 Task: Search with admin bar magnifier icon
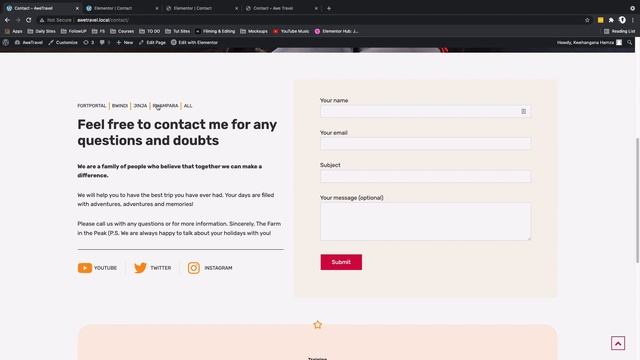629,42
